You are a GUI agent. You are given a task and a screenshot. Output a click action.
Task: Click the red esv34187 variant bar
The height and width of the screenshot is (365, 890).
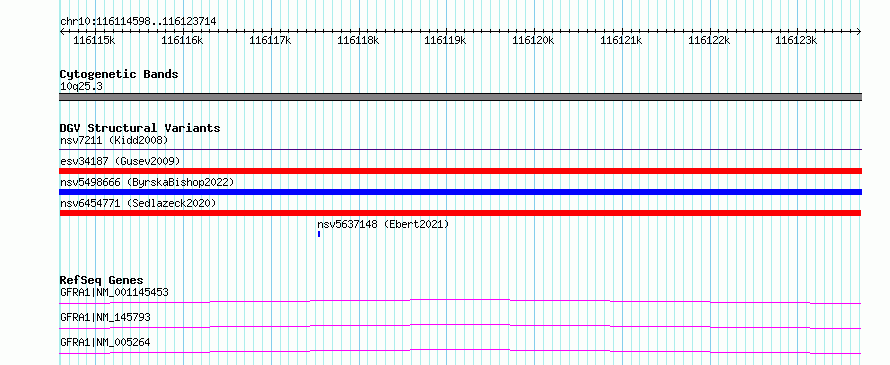(x=460, y=171)
